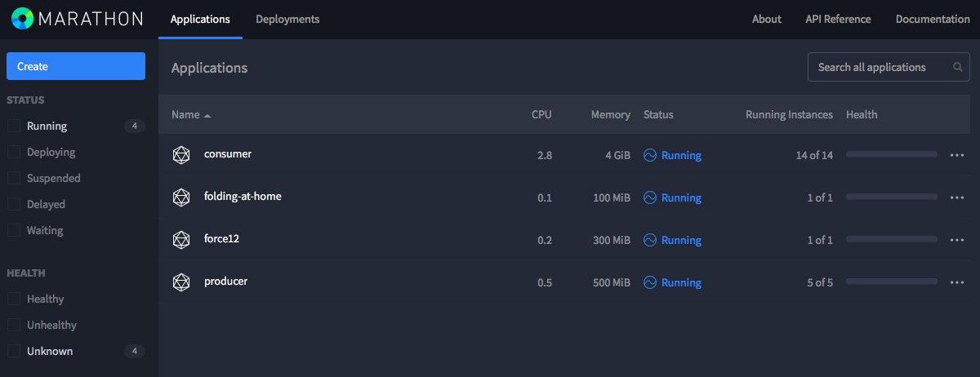Check the Waiting status filter
Image resolution: width=980 pixels, height=377 pixels.
(14, 230)
